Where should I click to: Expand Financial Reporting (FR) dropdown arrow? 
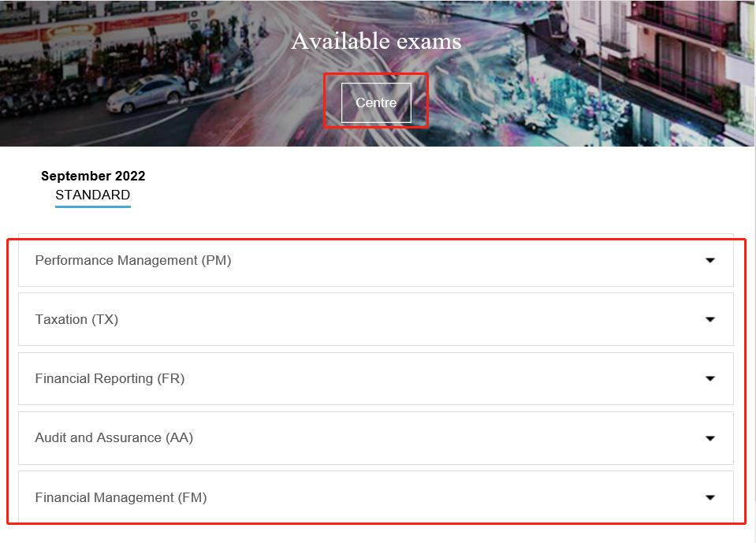(709, 378)
